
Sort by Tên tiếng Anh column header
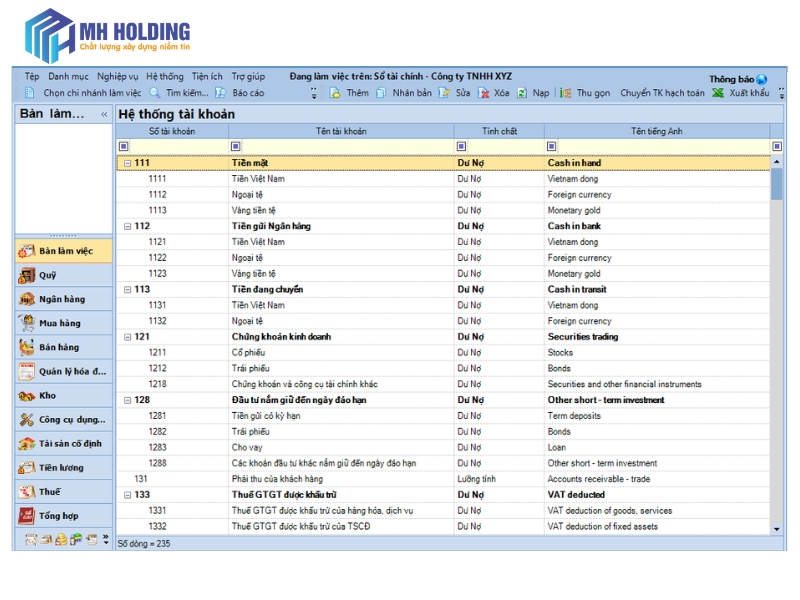[x=657, y=132]
